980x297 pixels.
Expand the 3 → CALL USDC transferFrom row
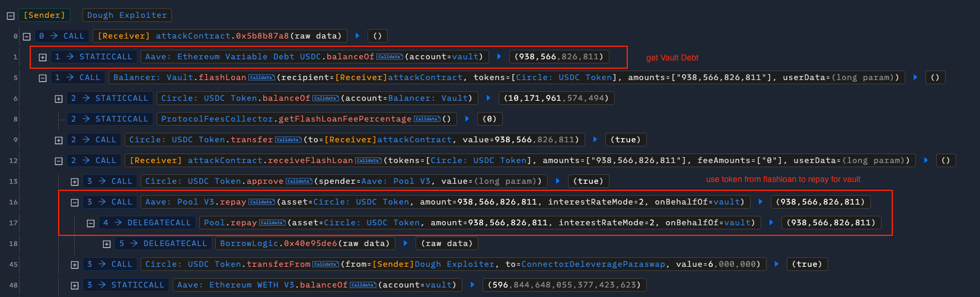75,265
